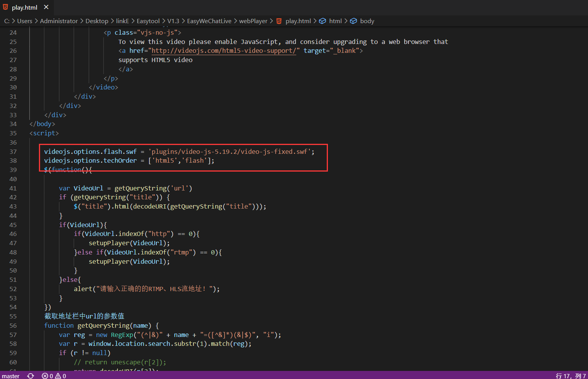Click the warnings triangle icon in status bar
The height and width of the screenshot is (379, 588).
tap(58, 376)
